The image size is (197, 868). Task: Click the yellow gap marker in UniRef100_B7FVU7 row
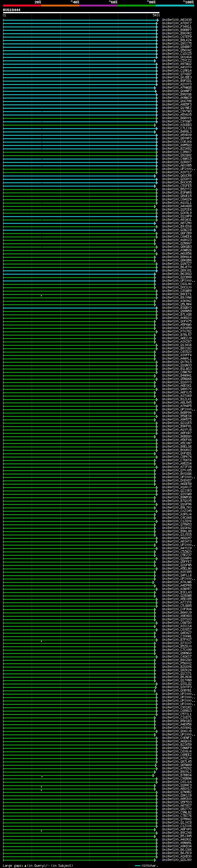click(42, 641)
